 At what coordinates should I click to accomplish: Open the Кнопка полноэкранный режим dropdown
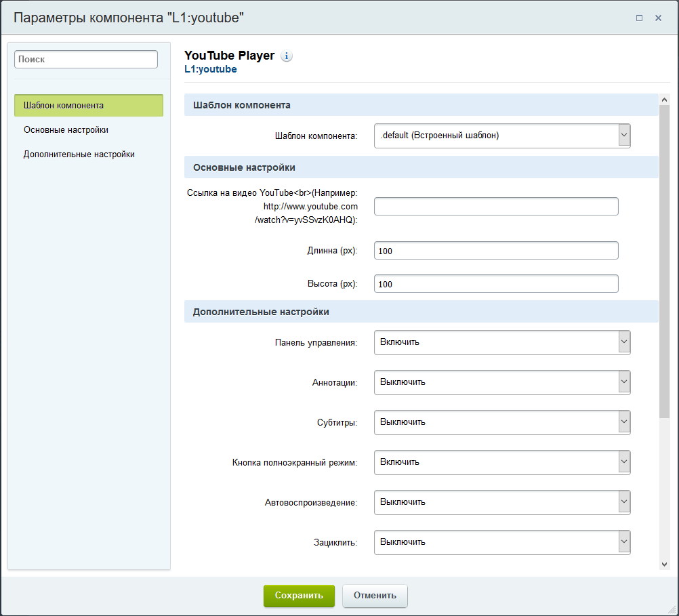coord(502,462)
